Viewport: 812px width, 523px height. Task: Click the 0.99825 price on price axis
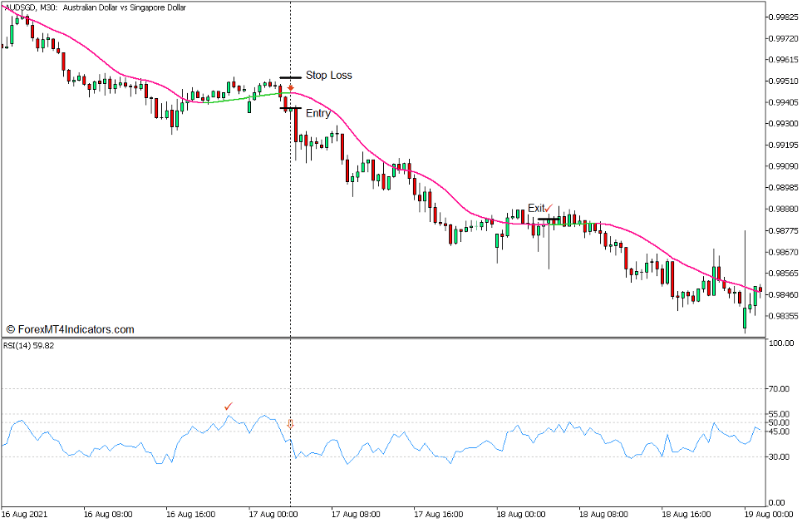pyautogui.click(x=785, y=17)
